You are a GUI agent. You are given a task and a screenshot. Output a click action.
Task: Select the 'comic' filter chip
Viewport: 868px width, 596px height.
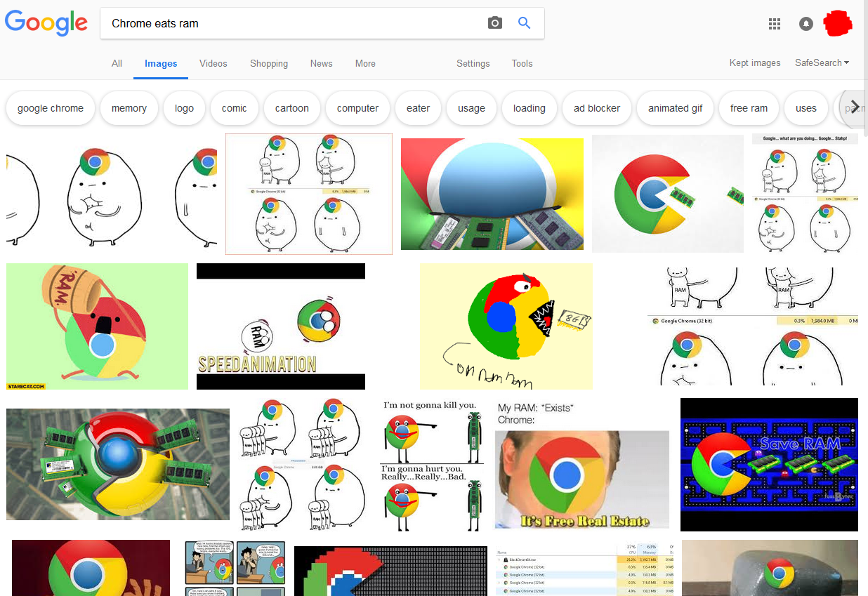235,108
